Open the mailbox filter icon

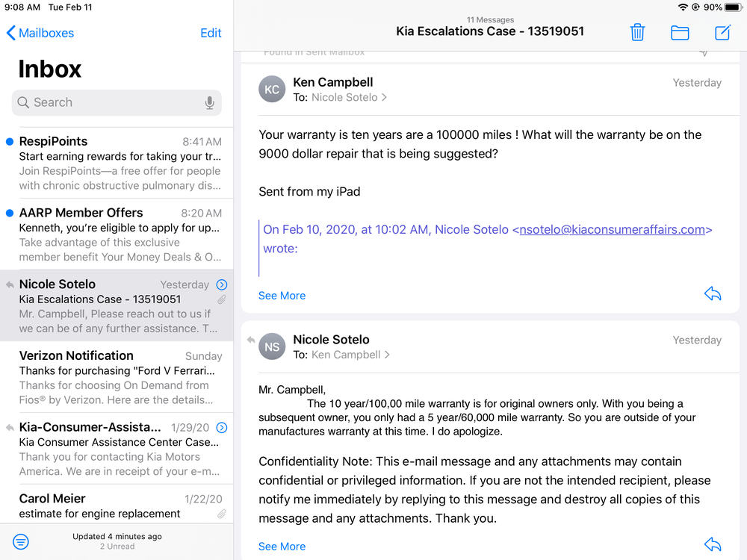click(21, 541)
